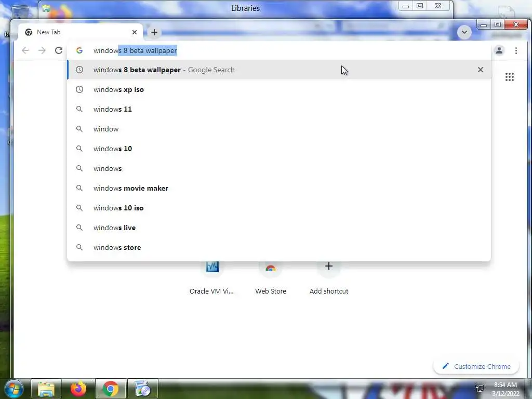532x399 pixels.
Task: Select the 'windows store' suggestion
Action: click(279, 247)
